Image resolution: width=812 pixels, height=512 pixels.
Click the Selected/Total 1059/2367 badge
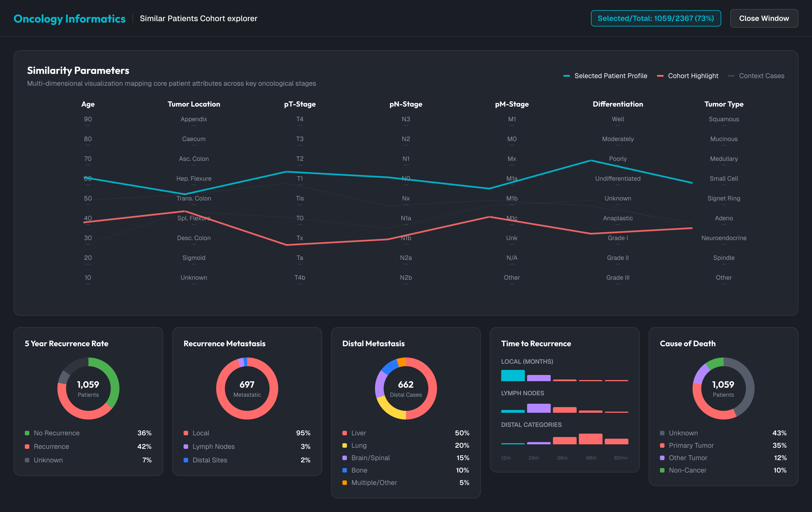click(x=656, y=18)
